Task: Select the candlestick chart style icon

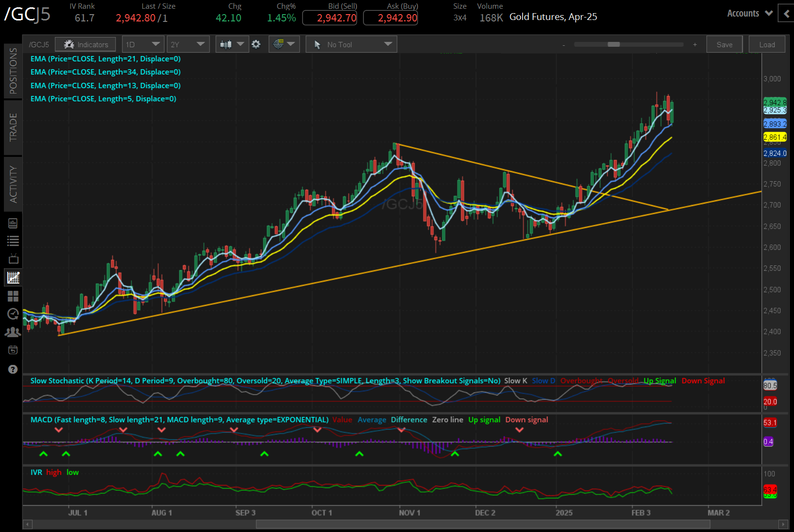Action: [227, 44]
